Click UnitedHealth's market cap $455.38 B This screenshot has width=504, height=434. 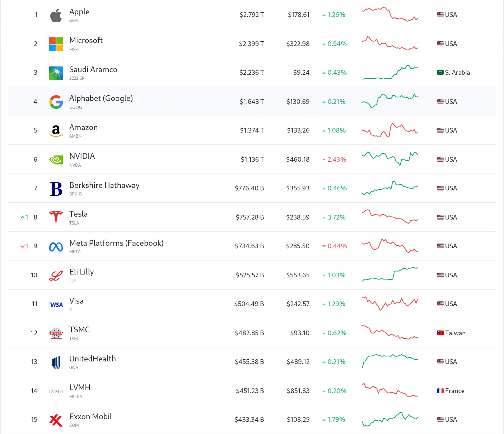coord(249,362)
